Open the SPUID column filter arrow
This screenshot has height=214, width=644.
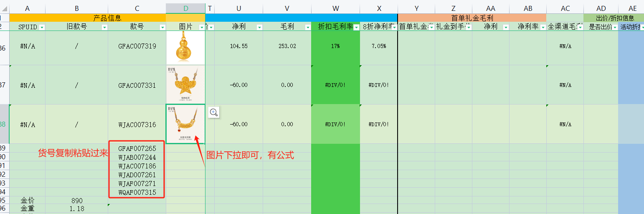point(42,27)
